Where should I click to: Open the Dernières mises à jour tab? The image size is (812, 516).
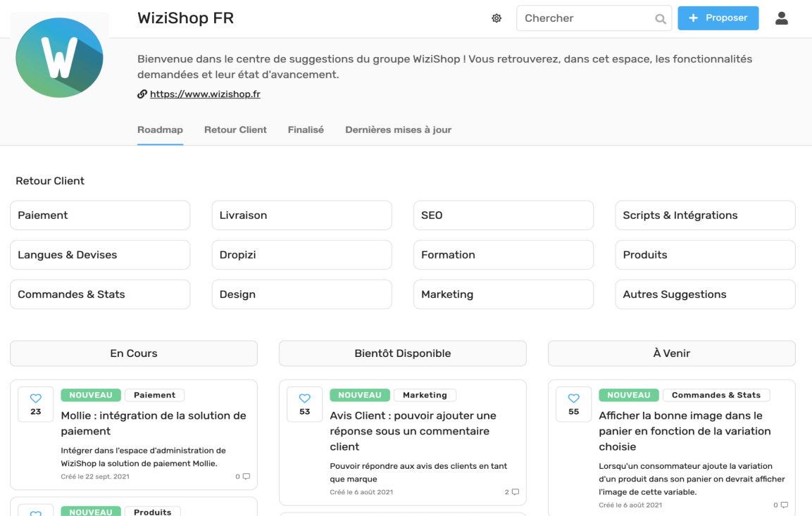tap(398, 130)
